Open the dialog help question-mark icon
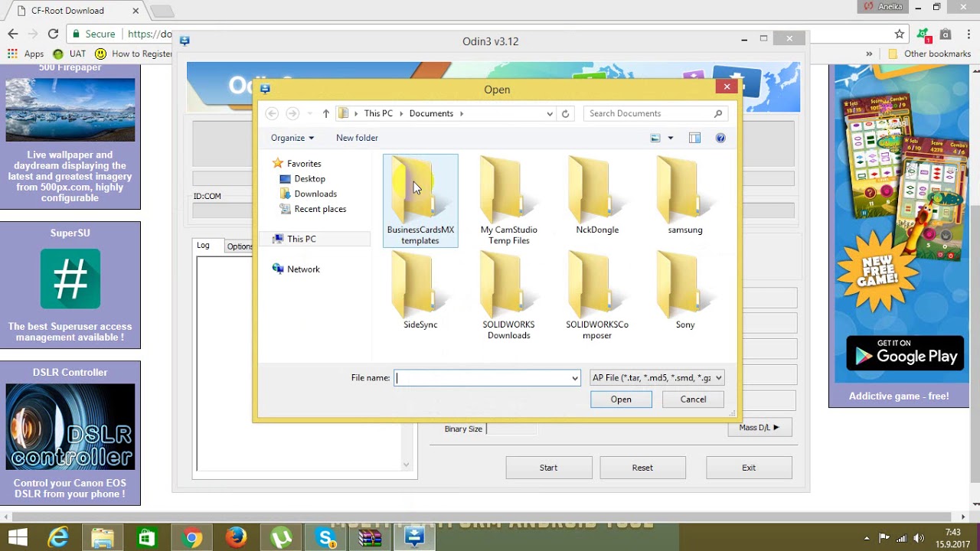The height and width of the screenshot is (551, 980). pos(720,138)
